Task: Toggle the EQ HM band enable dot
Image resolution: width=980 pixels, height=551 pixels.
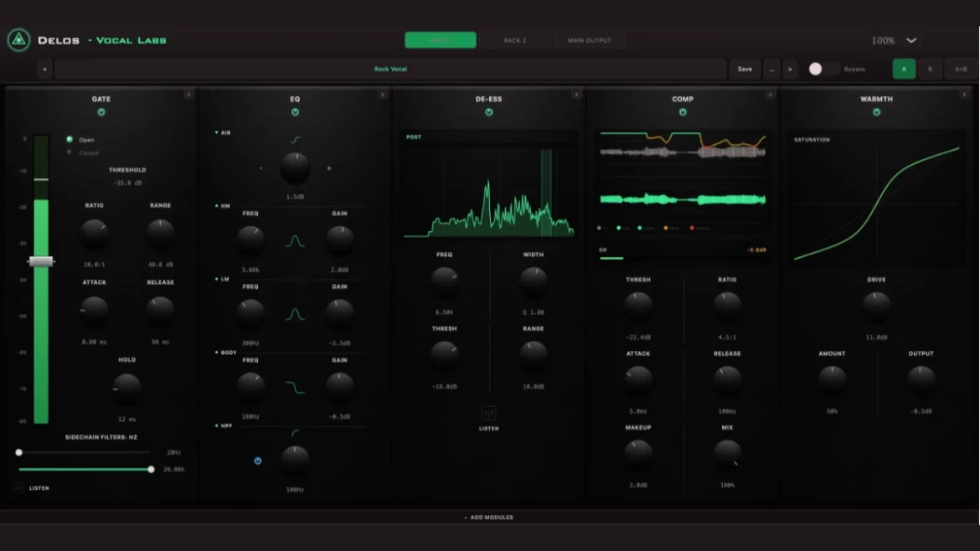Action: coord(217,205)
